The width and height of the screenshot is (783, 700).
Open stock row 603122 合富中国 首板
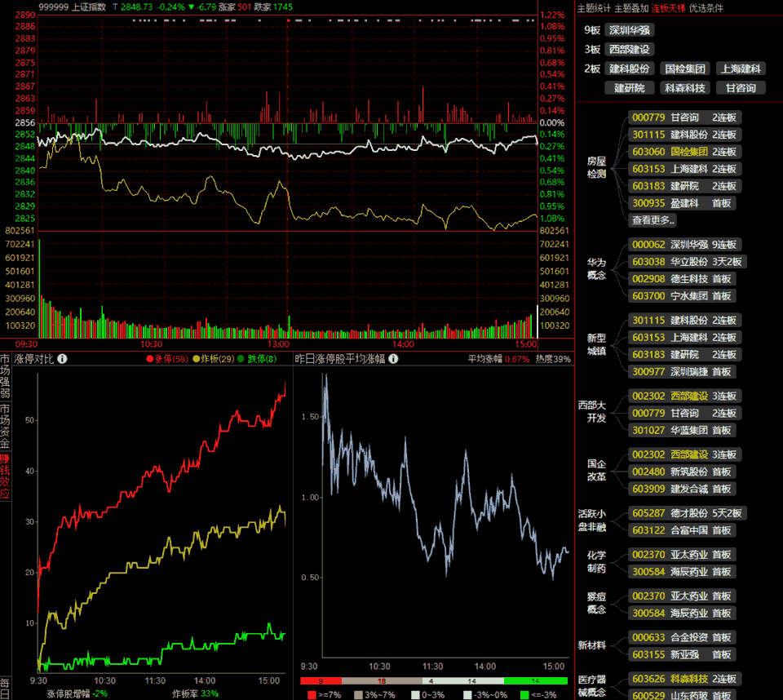point(682,530)
